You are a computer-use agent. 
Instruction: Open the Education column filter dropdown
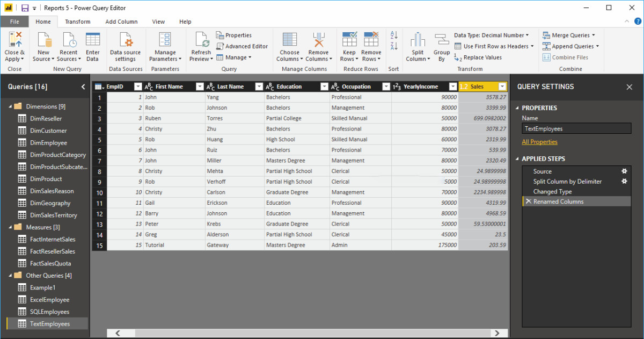[324, 86]
